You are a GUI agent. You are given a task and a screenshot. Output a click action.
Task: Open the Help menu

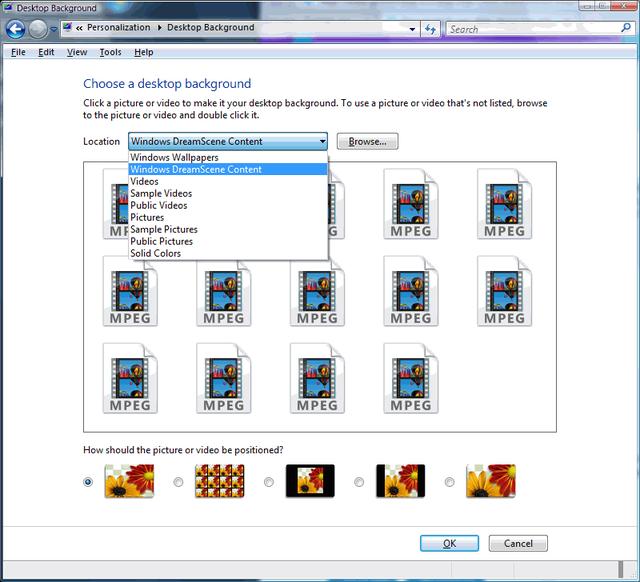[x=144, y=52]
